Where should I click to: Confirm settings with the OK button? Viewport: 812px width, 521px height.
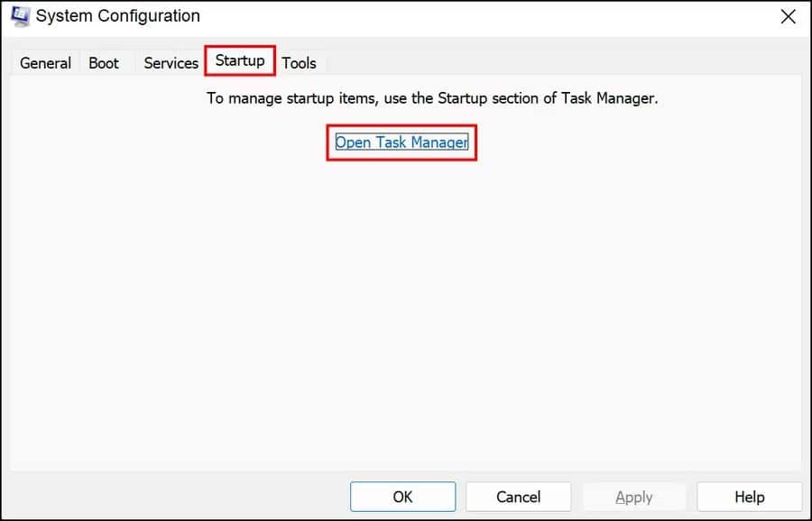point(402,497)
